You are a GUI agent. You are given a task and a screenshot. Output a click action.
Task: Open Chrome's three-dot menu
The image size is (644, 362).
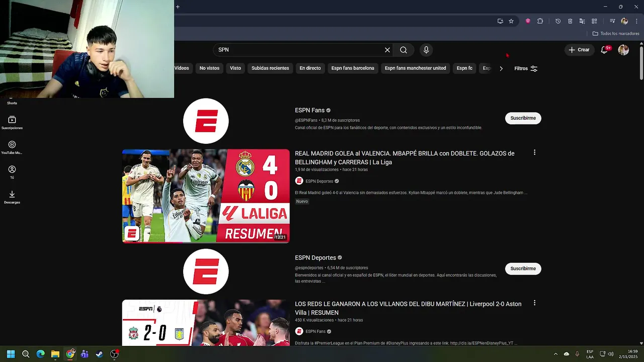[636, 21]
